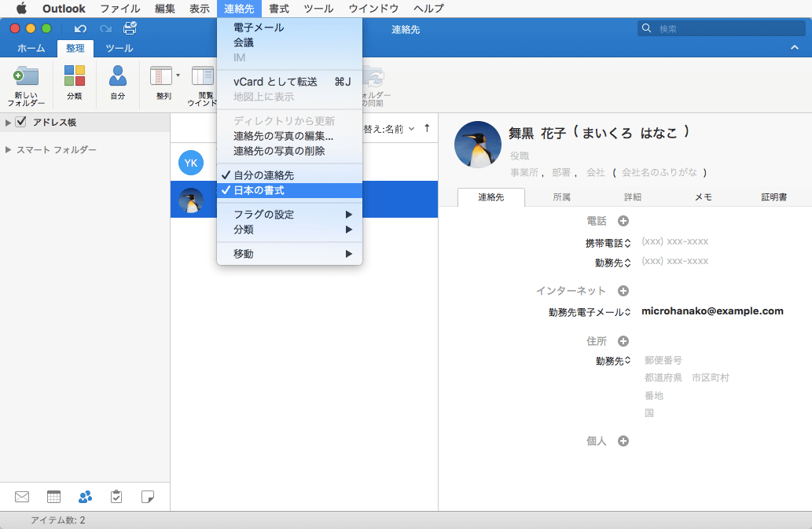This screenshot has height=529, width=812.
Task: Click the microhanako@example.com email address
Action: pos(712,311)
